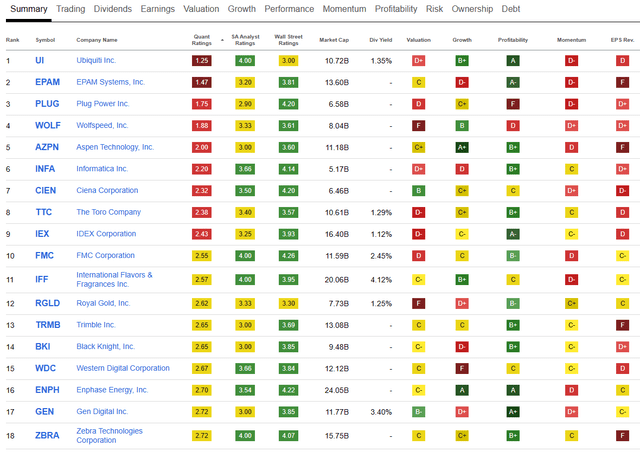
Task: Switch to the Trading tab
Action: pyautogui.click(x=71, y=9)
